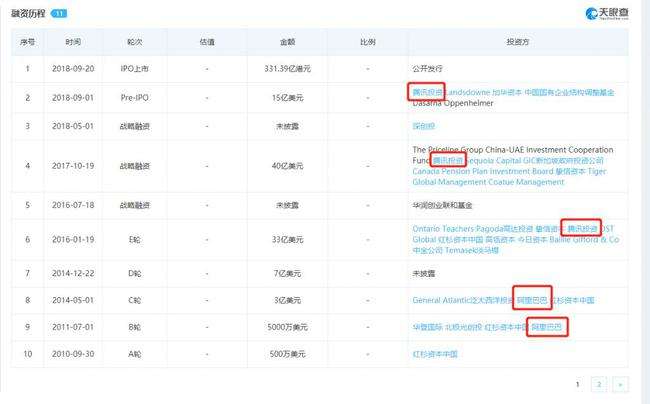Open Canada Pension Plan Investment Board link

pos(483,171)
